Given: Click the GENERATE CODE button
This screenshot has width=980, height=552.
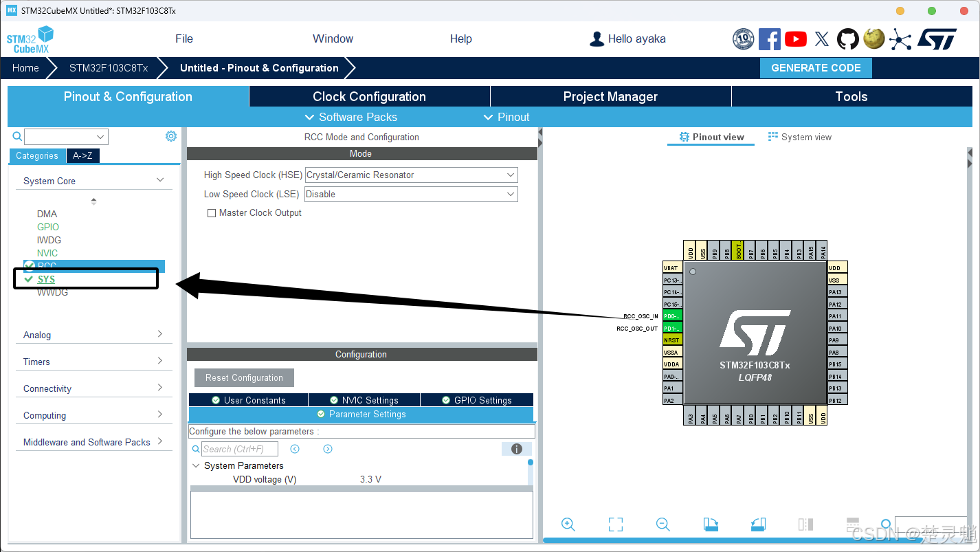Looking at the screenshot, I should click(816, 68).
